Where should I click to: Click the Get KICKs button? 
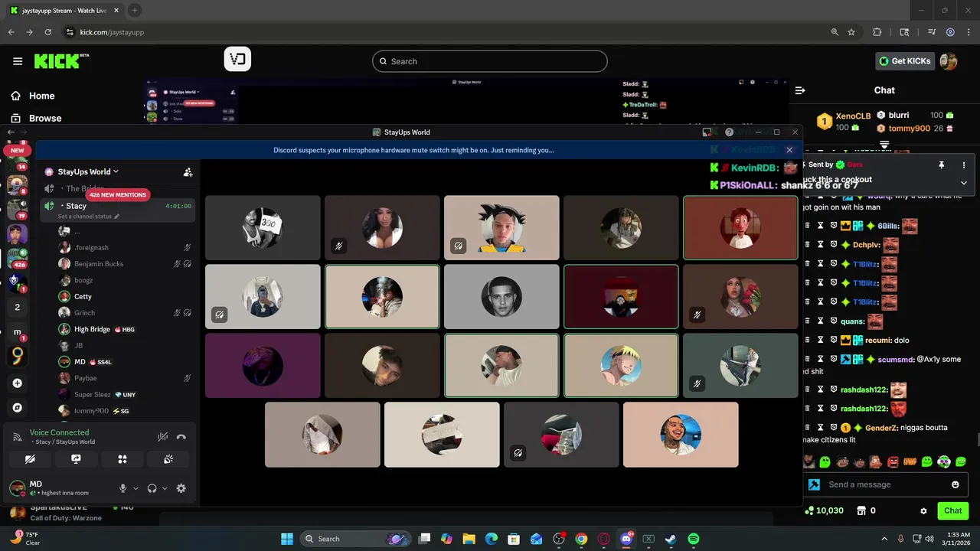tap(905, 61)
